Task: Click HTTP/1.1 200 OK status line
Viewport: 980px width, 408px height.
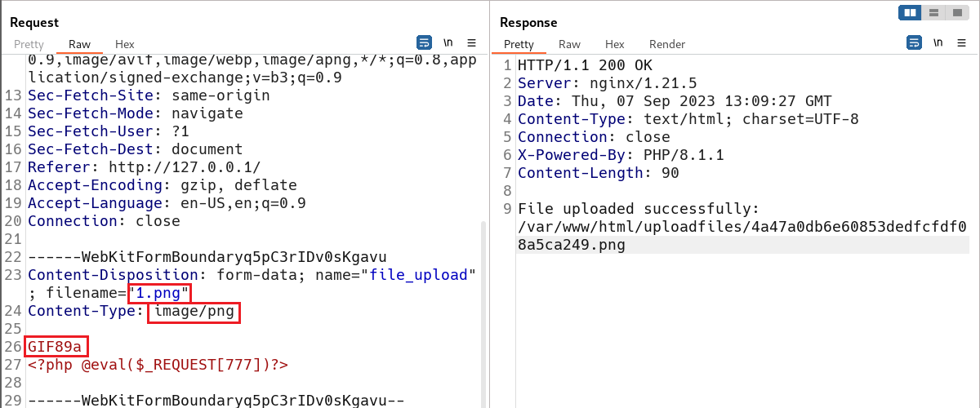Action: tap(585, 65)
